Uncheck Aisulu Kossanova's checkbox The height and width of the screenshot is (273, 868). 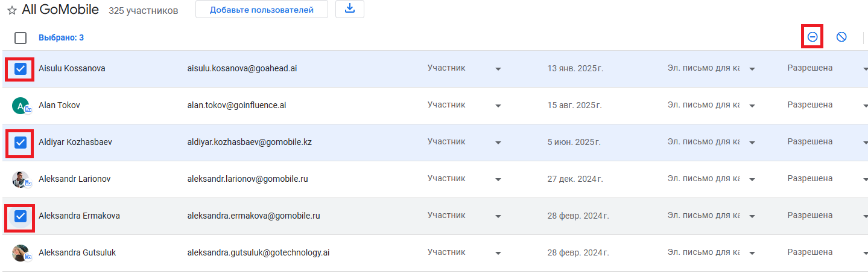pyautogui.click(x=21, y=69)
